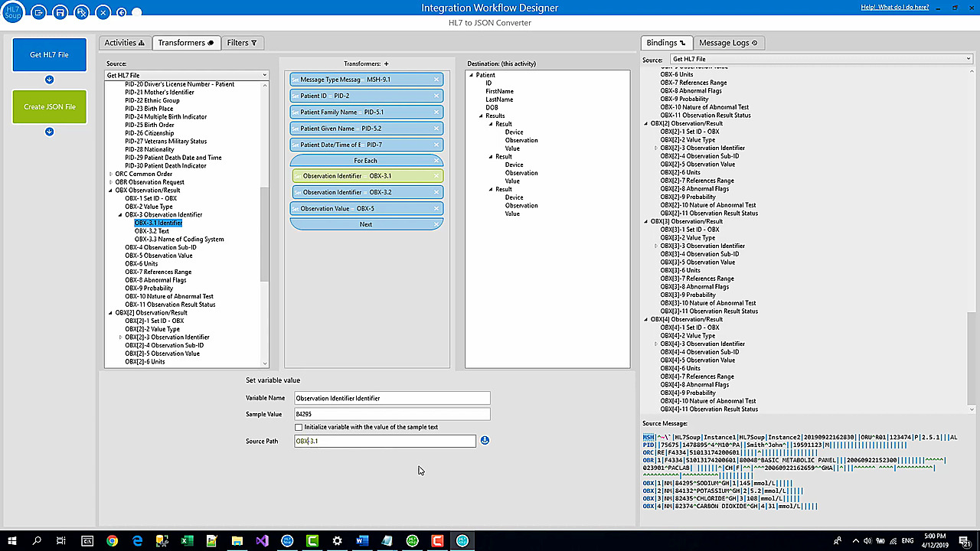Click the down arrow below Get HL7 File
Image resolution: width=980 pixels, height=551 pixels.
coord(49,80)
